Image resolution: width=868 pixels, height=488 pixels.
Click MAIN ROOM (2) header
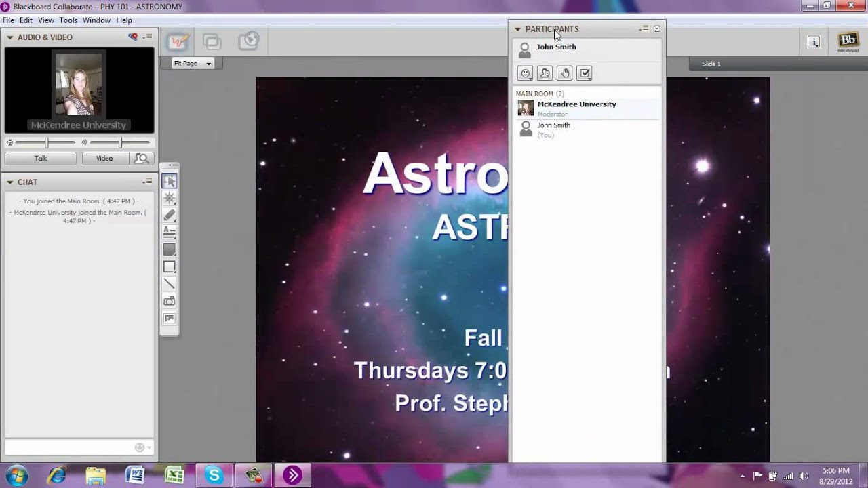click(x=540, y=94)
